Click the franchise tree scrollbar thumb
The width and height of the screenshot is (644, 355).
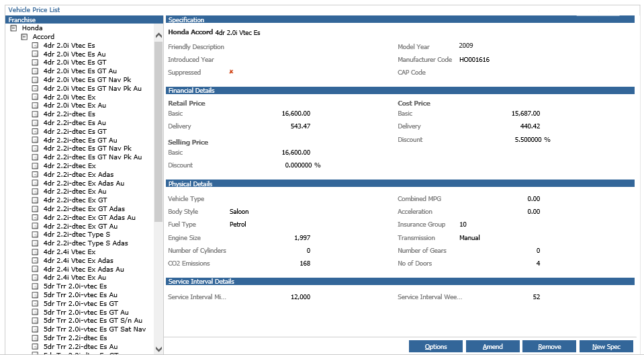(158, 132)
